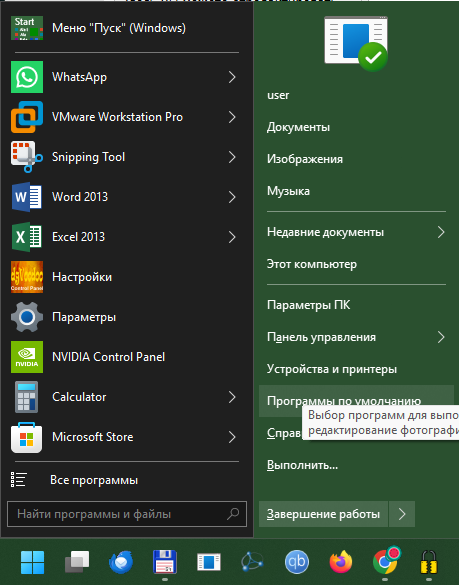This screenshot has height=585, width=459.
Task: Open the triangle network icon app on taskbar
Action: click(x=253, y=562)
